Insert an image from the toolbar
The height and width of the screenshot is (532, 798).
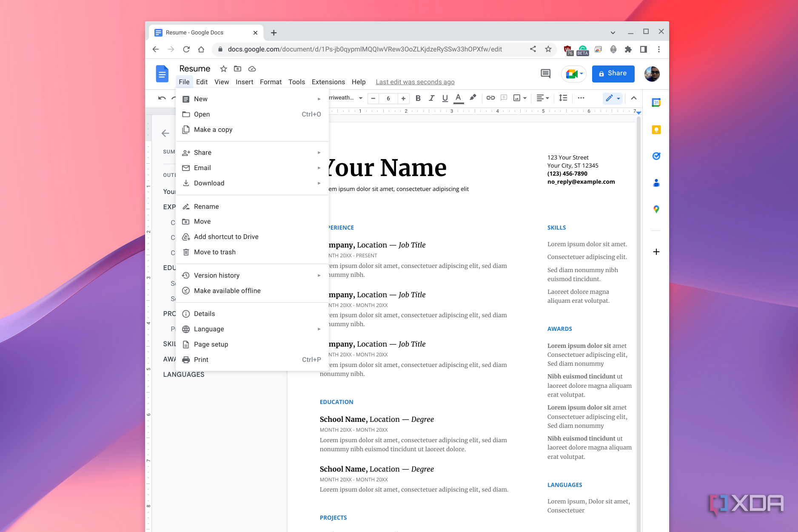click(517, 98)
